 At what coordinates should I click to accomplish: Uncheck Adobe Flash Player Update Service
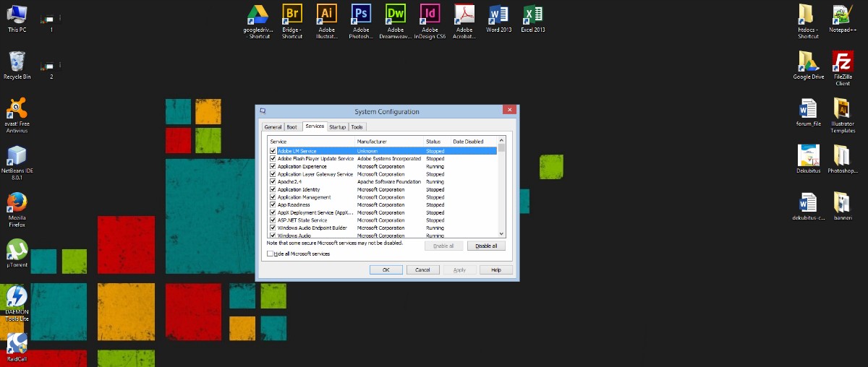click(273, 159)
